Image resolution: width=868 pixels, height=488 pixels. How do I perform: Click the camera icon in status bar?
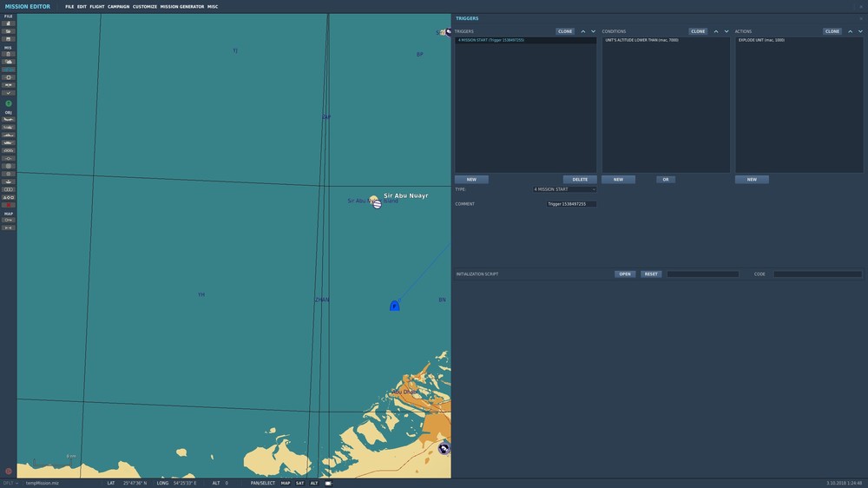click(328, 483)
